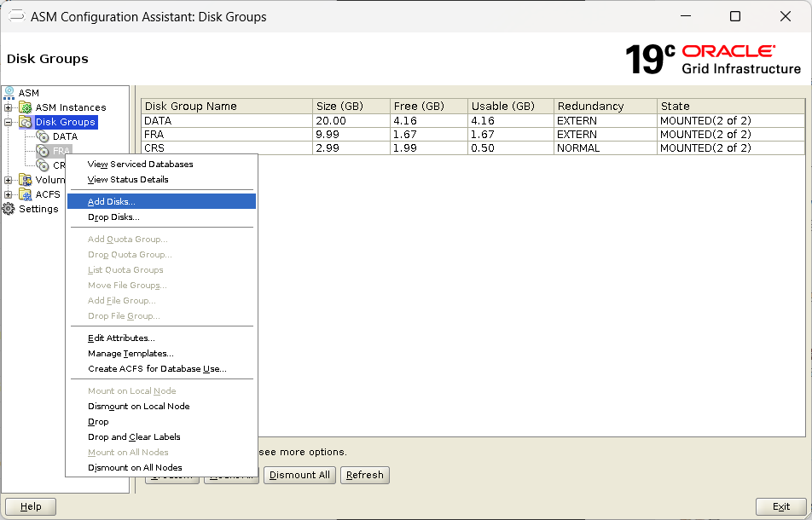The height and width of the screenshot is (520, 812).
Task: Choose Dismount on All Nodes
Action: (161, 467)
